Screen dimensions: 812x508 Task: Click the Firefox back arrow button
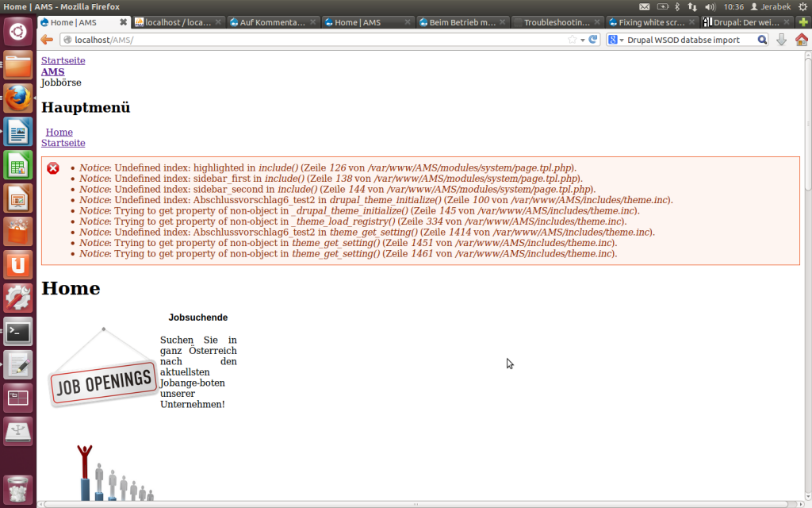click(47, 40)
